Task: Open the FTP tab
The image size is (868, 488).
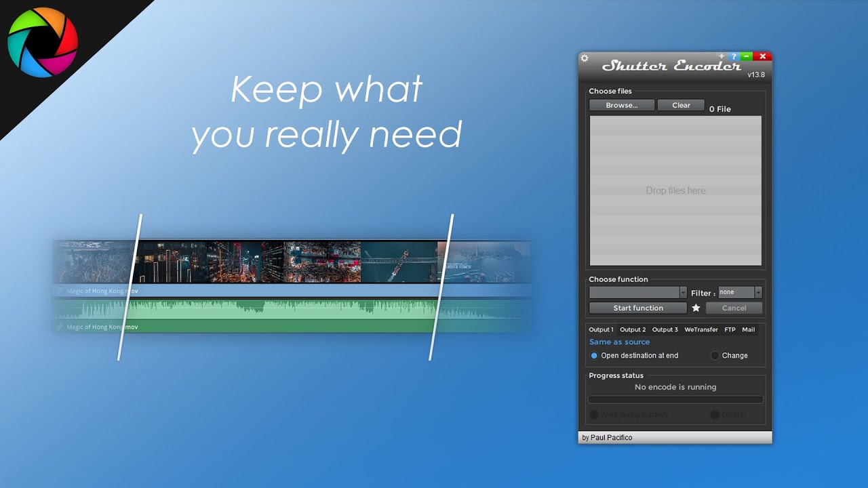Action: point(730,329)
